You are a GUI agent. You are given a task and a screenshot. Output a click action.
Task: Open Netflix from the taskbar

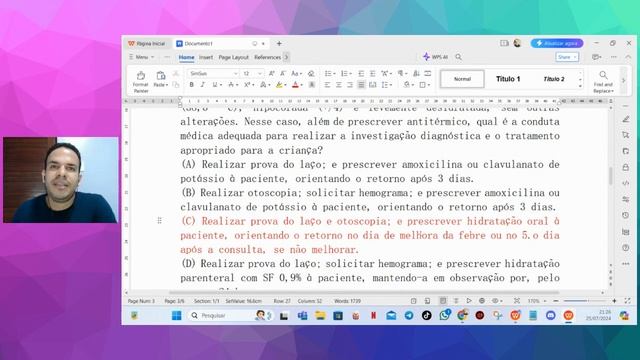pos(373,316)
